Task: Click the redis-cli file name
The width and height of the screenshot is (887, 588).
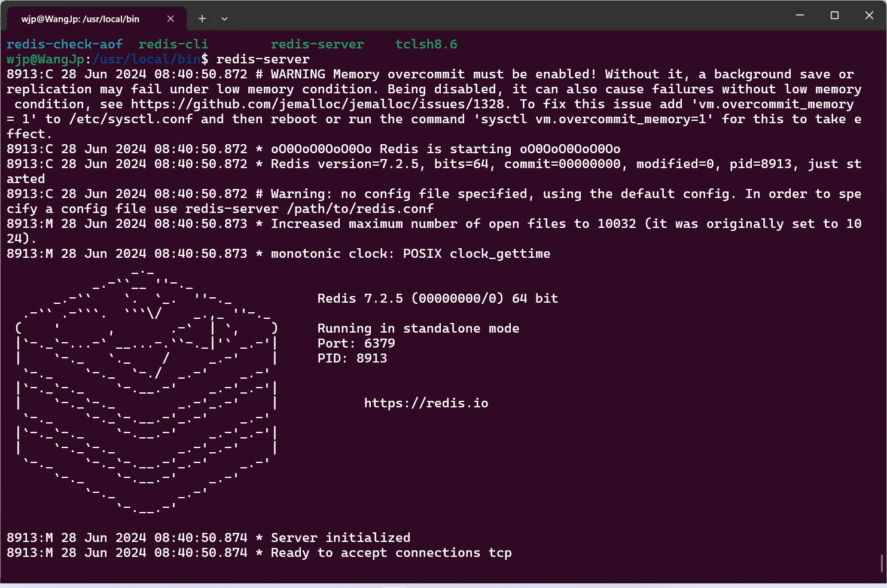Action: [173, 44]
